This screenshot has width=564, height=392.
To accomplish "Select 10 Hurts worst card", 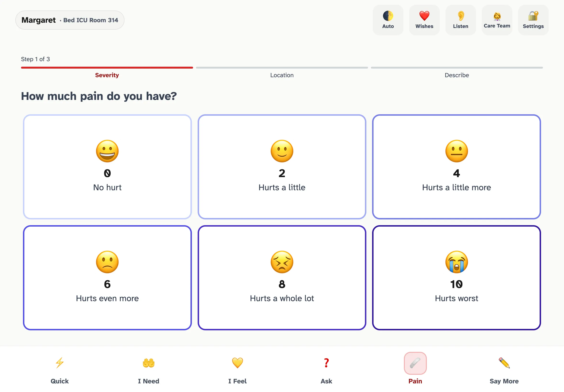I will [x=456, y=278].
